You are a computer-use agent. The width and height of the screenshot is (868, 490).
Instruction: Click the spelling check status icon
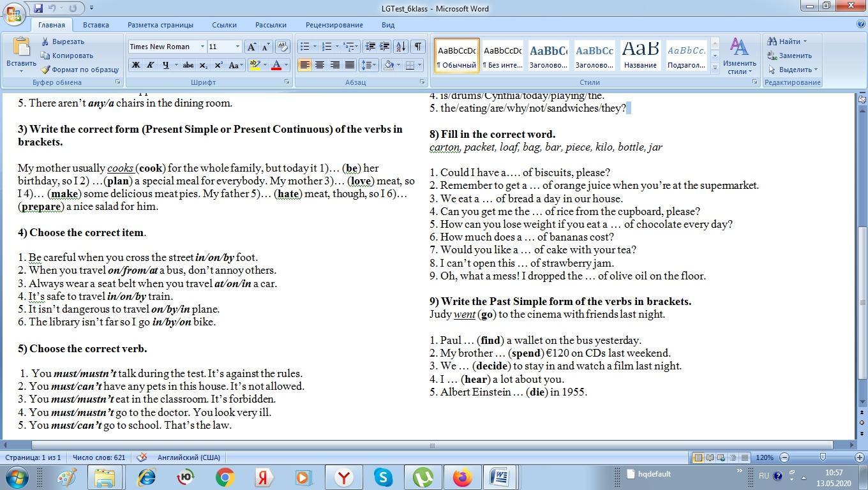point(142,457)
